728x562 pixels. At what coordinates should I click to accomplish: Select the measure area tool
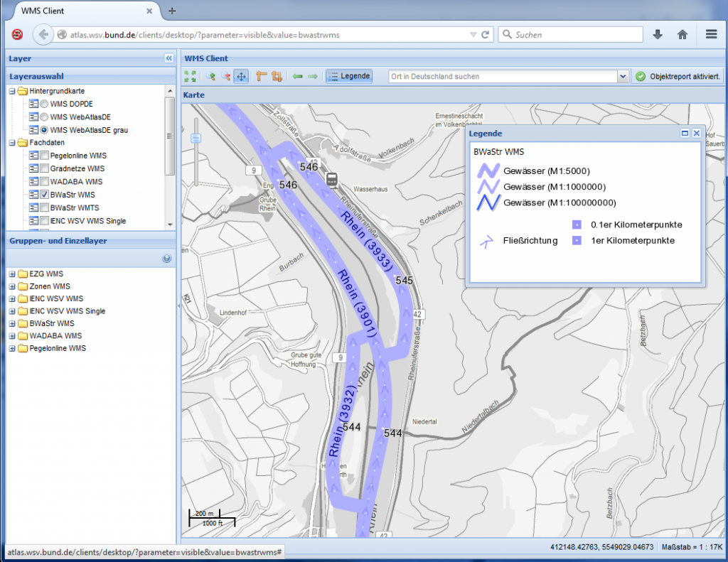click(x=277, y=76)
